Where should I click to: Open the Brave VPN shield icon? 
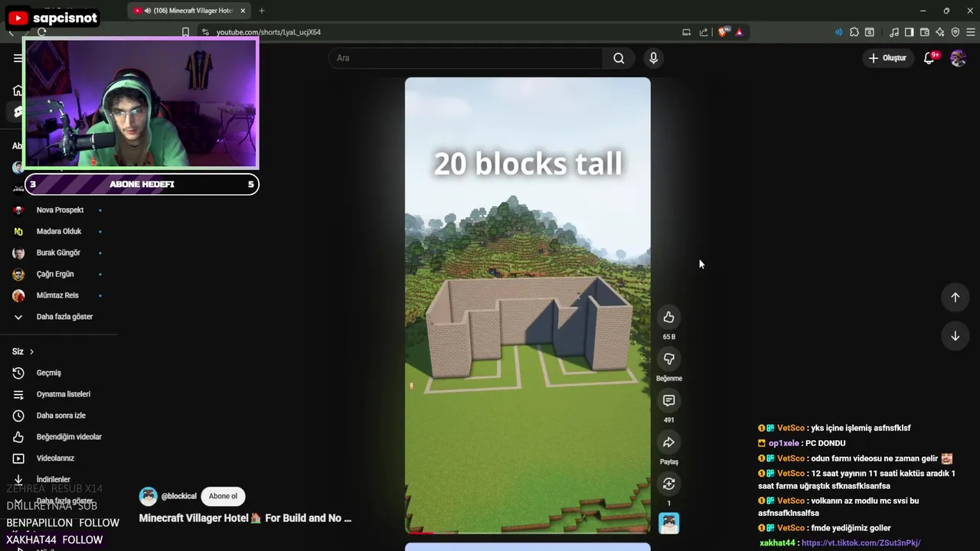pyautogui.click(x=955, y=32)
